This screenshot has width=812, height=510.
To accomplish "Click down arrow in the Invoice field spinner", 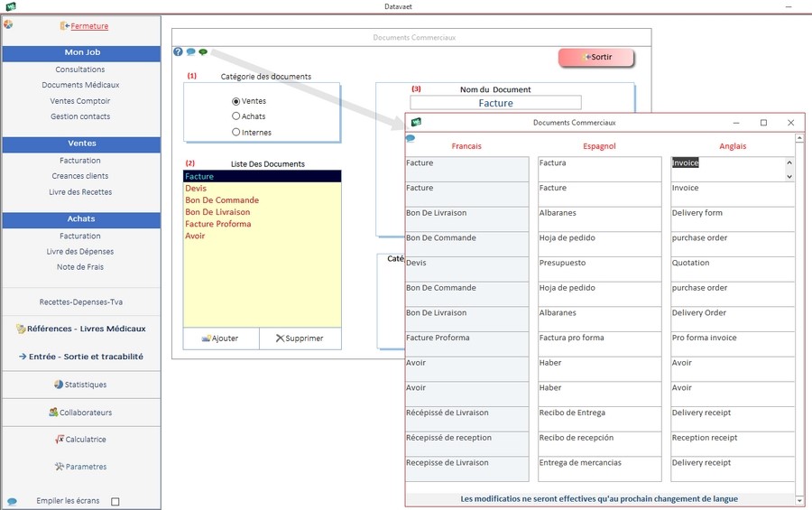I will [x=789, y=176].
